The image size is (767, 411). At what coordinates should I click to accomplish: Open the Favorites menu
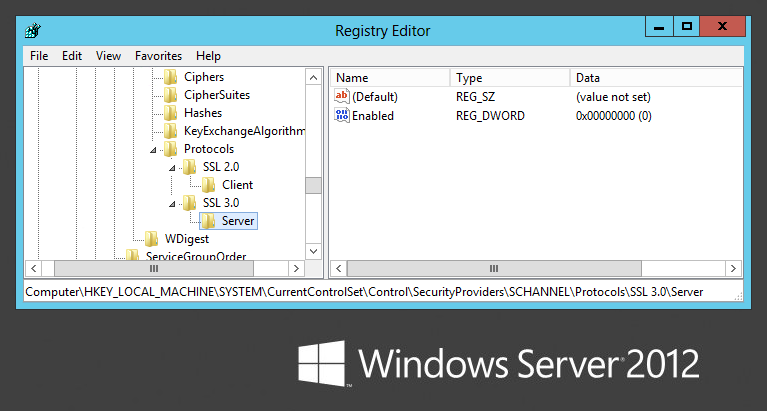click(x=158, y=56)
